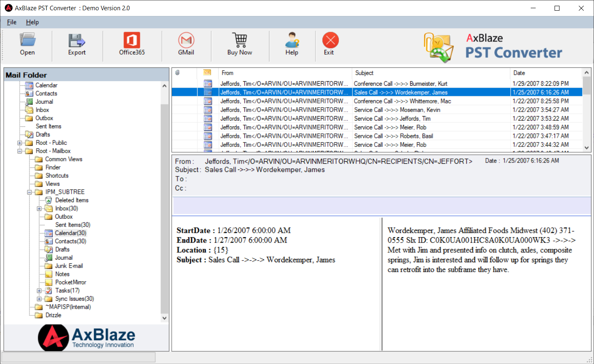This screenshot has width=594, height=364.
Task: Open the Finder folder
Action: (x=53, y=167)
